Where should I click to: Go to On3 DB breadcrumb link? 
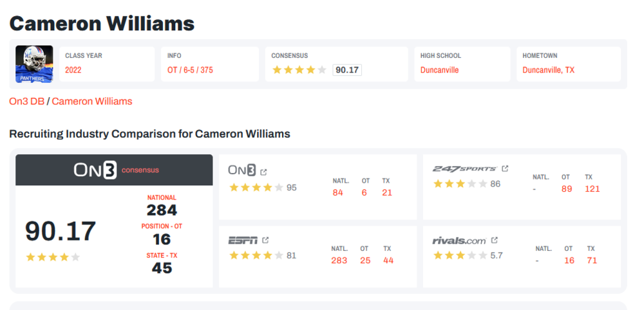(26, 101)
